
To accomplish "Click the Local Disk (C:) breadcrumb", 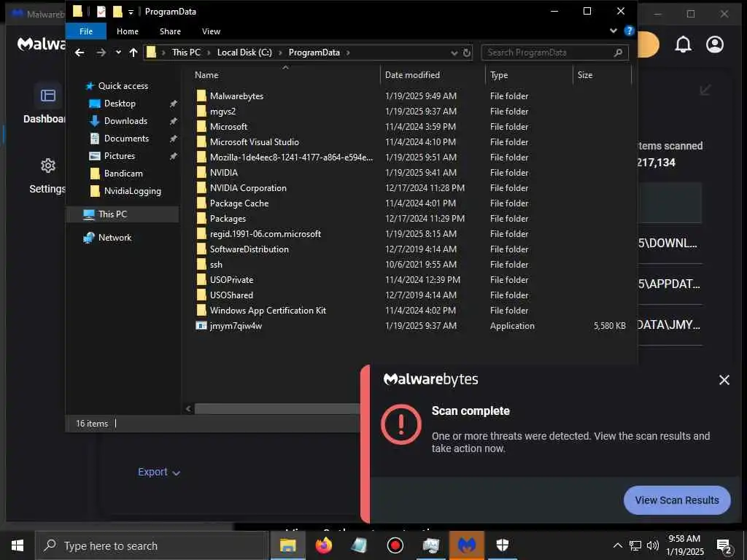I will [244, 52].
